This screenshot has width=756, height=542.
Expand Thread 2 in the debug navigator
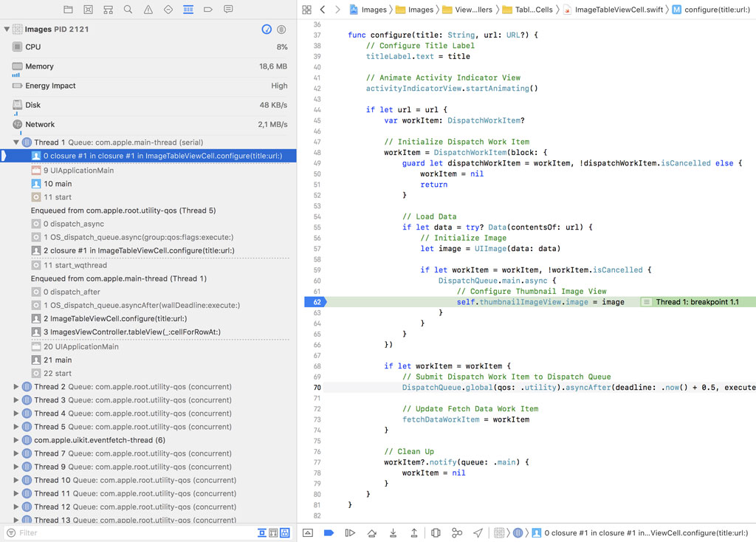pos(16,387)
